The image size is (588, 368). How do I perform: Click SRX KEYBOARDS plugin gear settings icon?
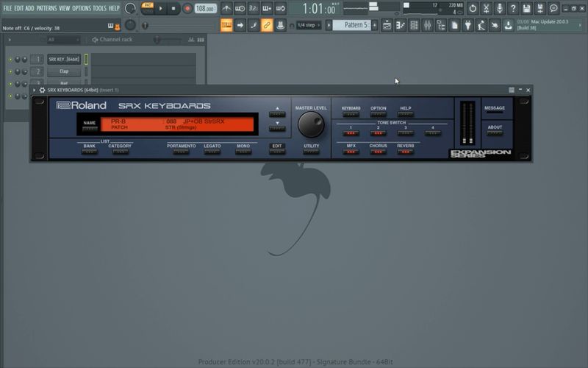click(43, 90)
